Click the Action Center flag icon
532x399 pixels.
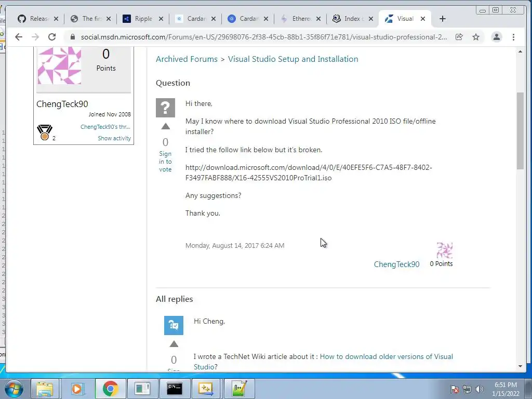455,389
